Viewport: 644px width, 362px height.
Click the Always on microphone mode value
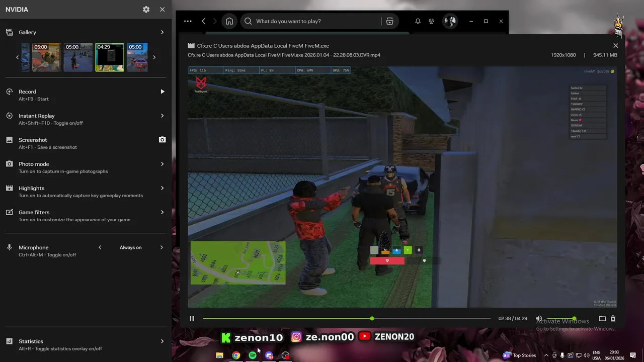click(130, 247)
